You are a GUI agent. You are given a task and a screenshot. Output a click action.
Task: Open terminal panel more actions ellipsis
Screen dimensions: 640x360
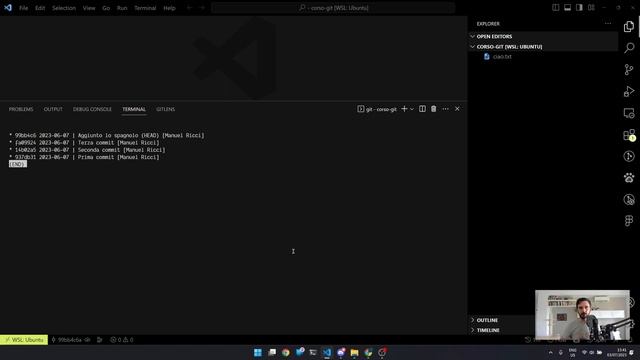pos(445,109)
